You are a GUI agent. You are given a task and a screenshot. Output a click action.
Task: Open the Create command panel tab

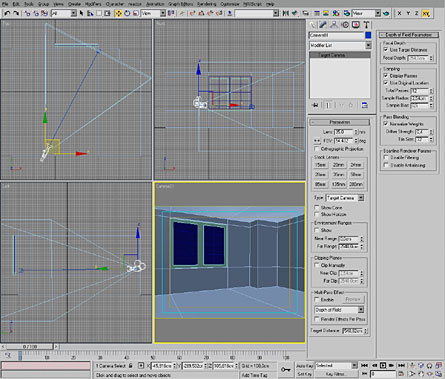click(312, 25)
